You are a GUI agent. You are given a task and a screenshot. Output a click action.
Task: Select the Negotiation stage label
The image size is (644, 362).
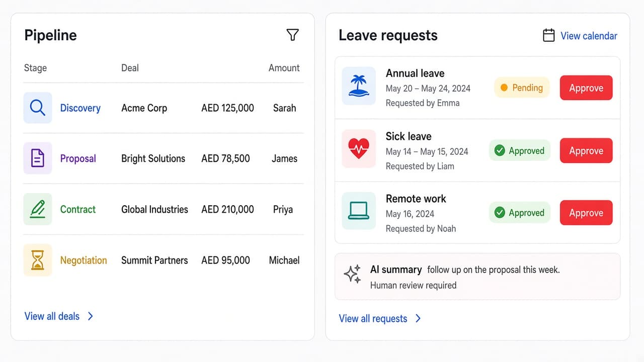[x=84, y=260]
